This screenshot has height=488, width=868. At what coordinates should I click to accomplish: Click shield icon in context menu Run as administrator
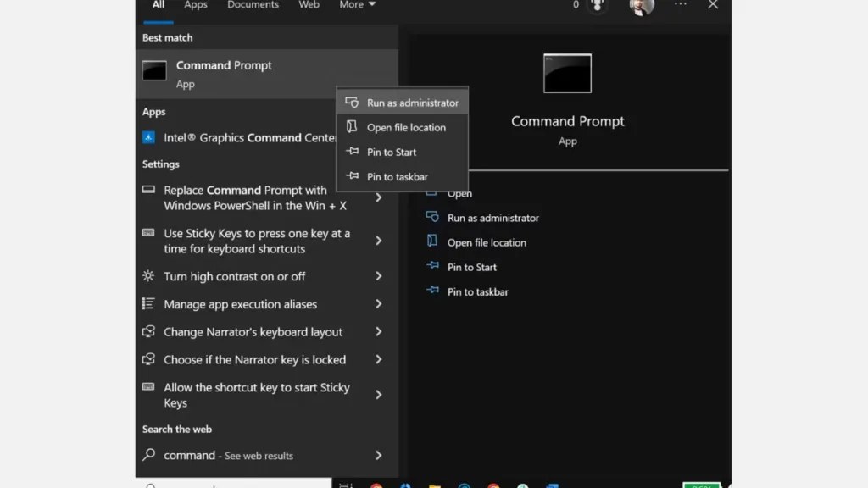[352, 102]
